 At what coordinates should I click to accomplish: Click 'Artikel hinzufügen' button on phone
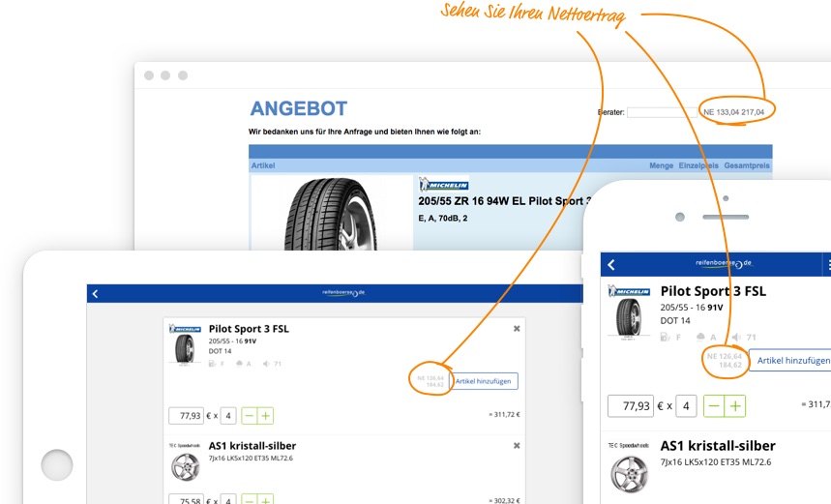coord(791,360)
